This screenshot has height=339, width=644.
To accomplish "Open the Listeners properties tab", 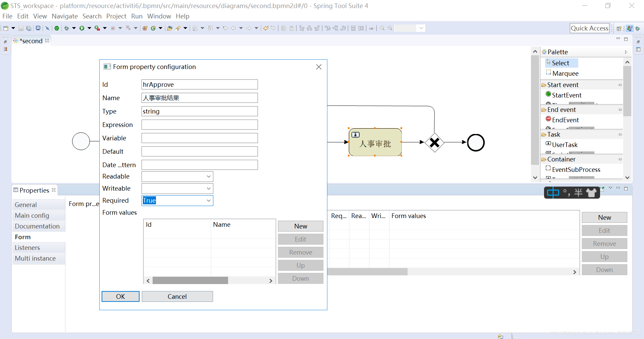I will (39, 248).
